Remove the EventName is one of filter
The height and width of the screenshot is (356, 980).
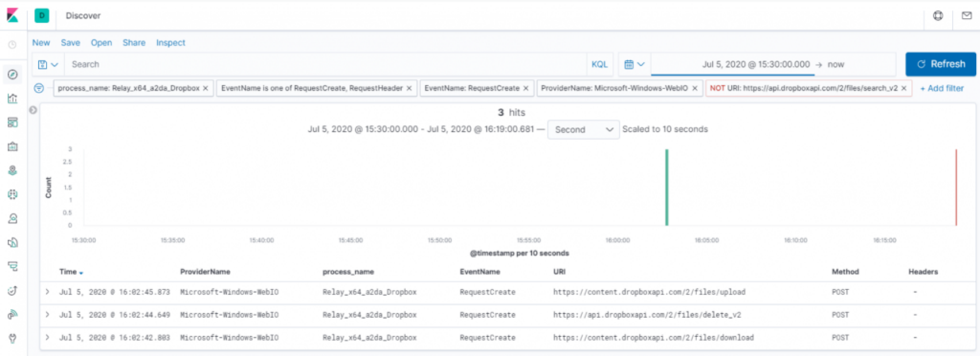click(x=409, y=89)
